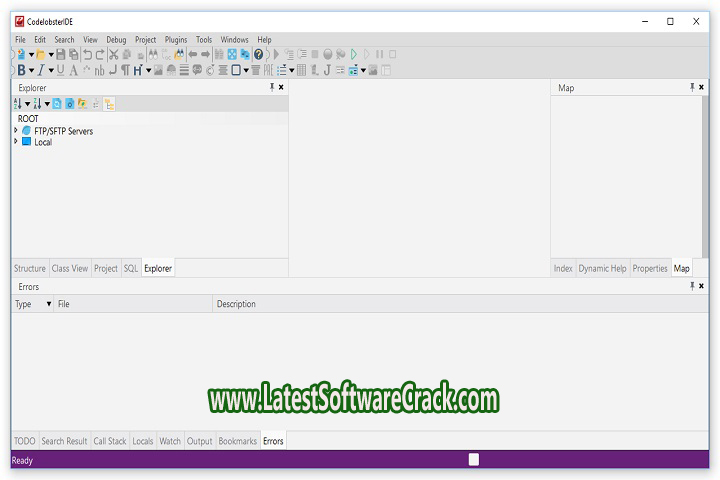
Task: Toggle the Map panel pin
Action: click(x=691, y=88)
